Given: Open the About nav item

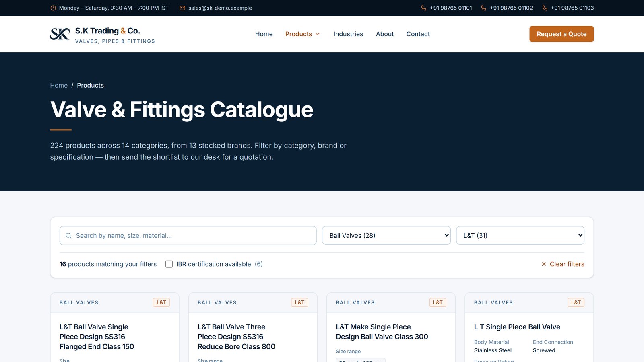Looking at the screenshot, I should pos(385,34).
